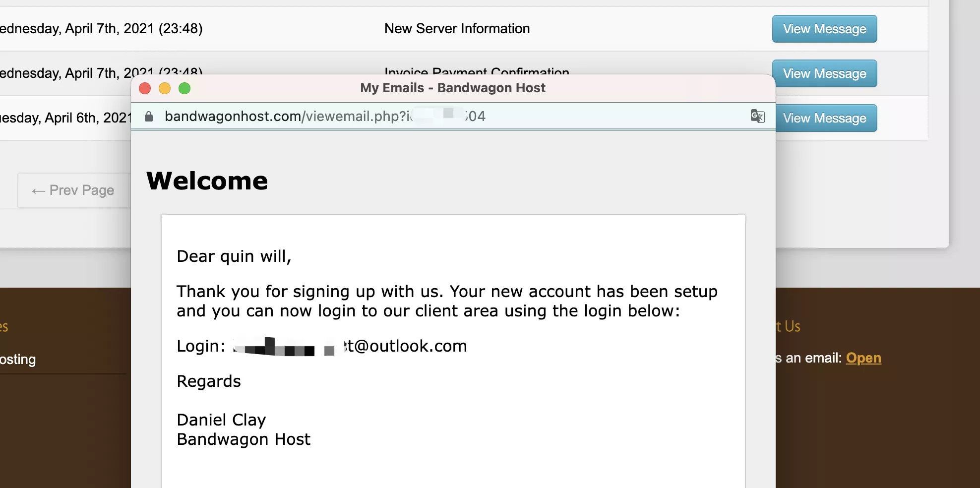Click the Google Translate icon in the address bar
The image size is (980, 488).
coord(757,117)
